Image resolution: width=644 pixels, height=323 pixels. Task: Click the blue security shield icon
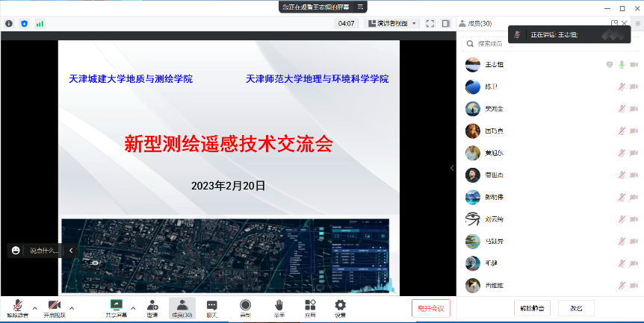24,24
